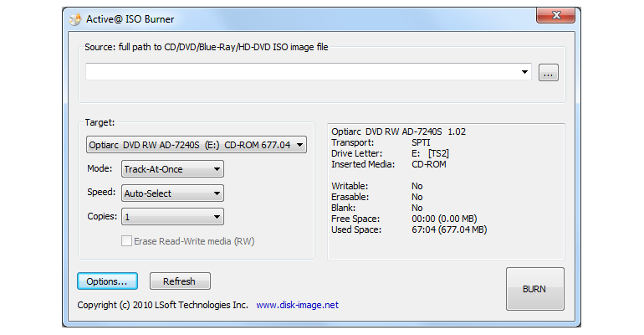The width and height of the screenshot is (644, 335).
Task: Click the 'Writable:' label
Action: tap(350, 186)
